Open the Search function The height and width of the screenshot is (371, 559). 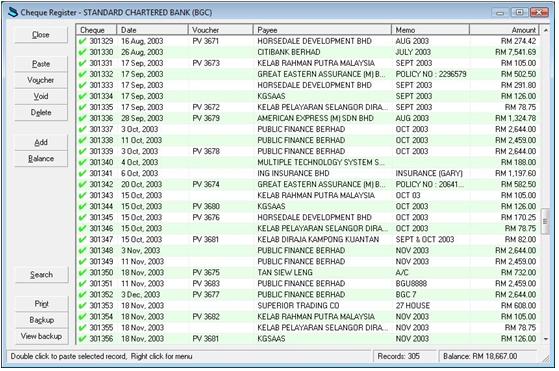[41, 275]
